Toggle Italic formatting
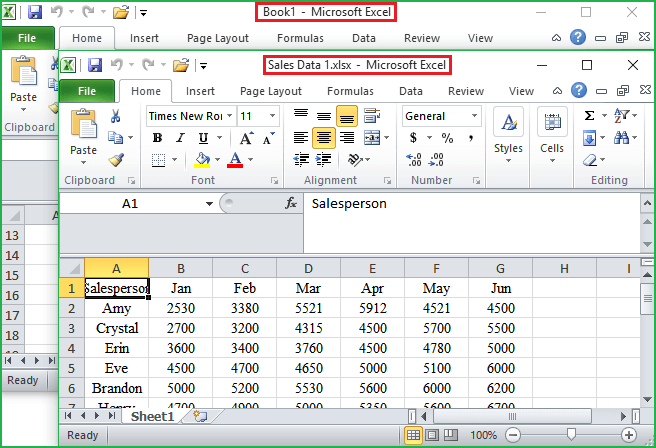This screenshot has width=656, height=448. (180, 138)
